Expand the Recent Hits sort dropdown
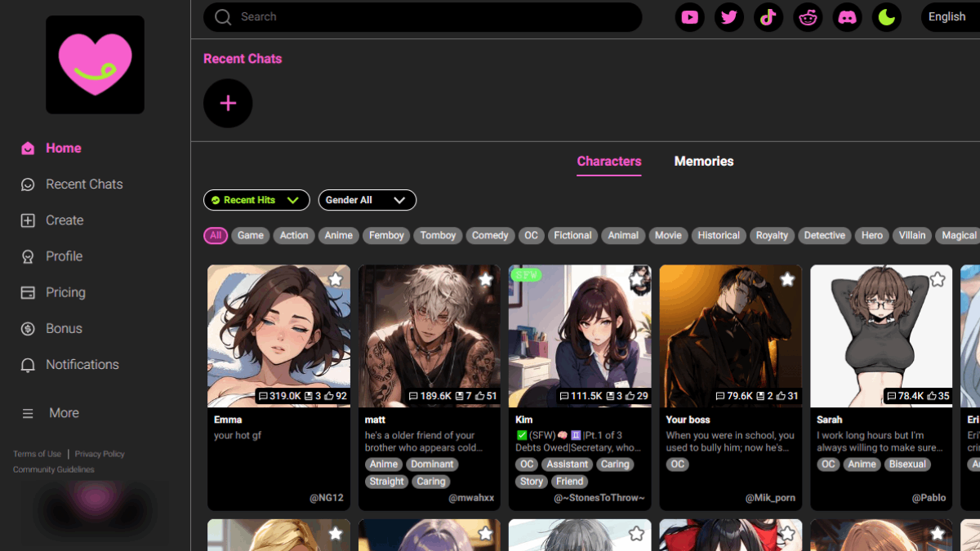The height and width of the screenshot is (551, 980). click(x=256, y=200)
